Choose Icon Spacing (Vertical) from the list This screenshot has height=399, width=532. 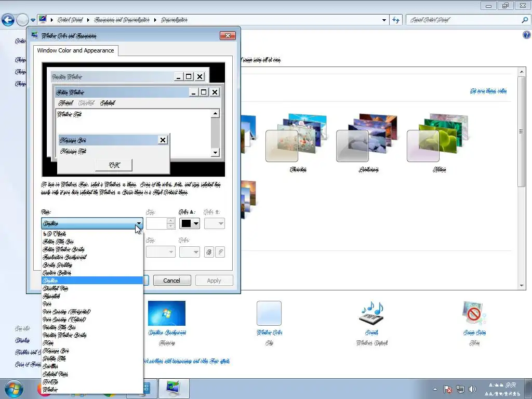point(92,320)
